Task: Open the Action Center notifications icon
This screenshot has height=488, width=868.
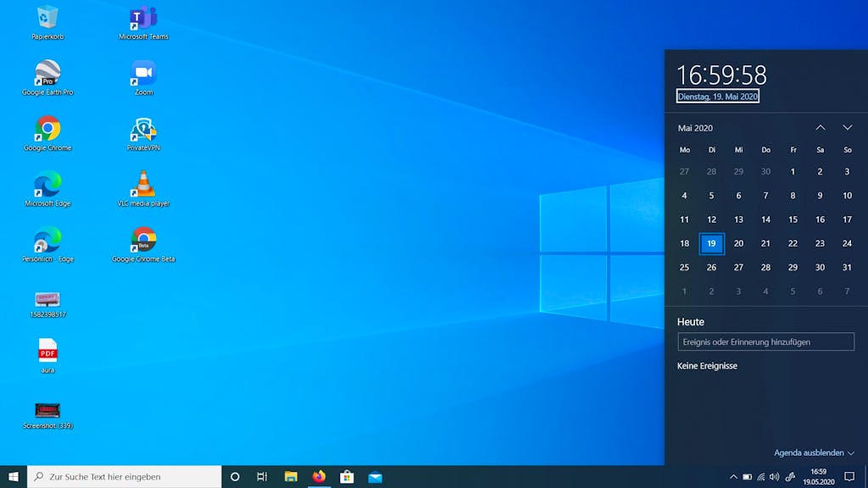Action: (849, 476)
